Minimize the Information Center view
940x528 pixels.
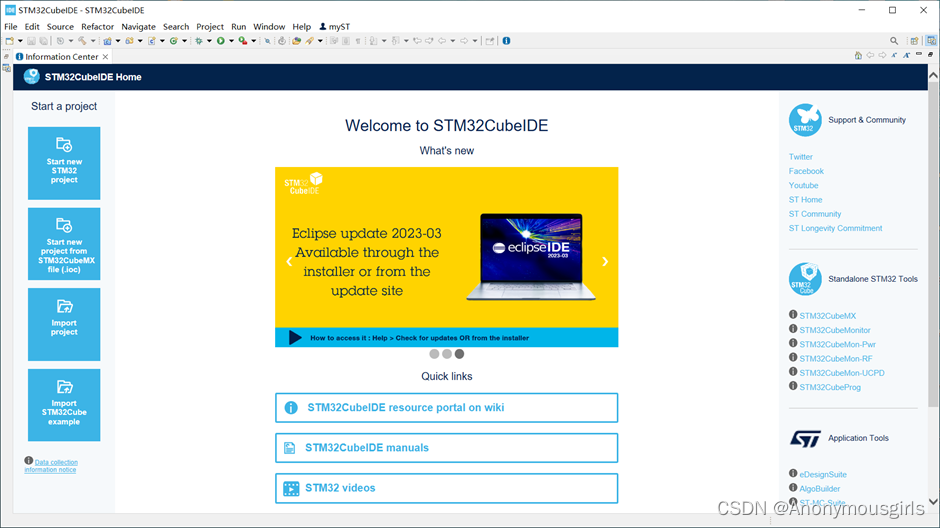[x=919, y=55]
